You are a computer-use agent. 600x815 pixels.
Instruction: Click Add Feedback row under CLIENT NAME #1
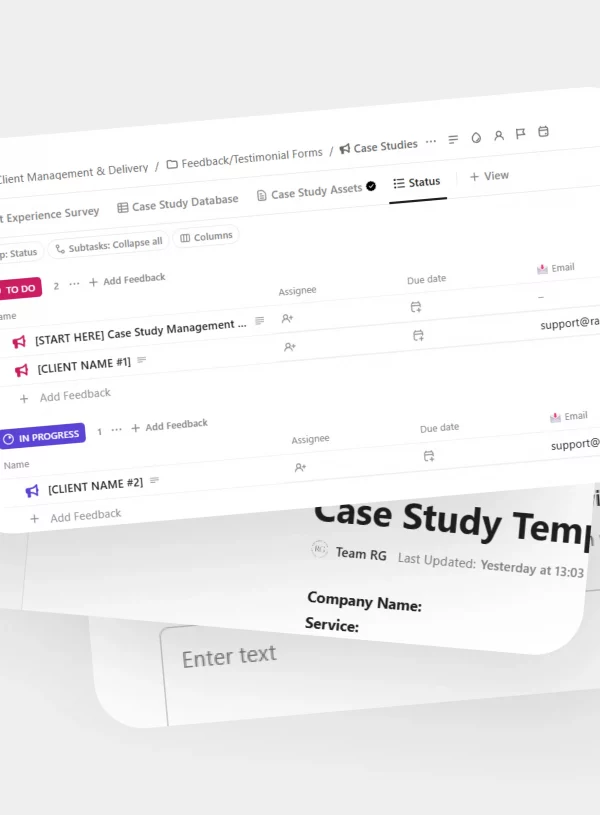[65, 396]
